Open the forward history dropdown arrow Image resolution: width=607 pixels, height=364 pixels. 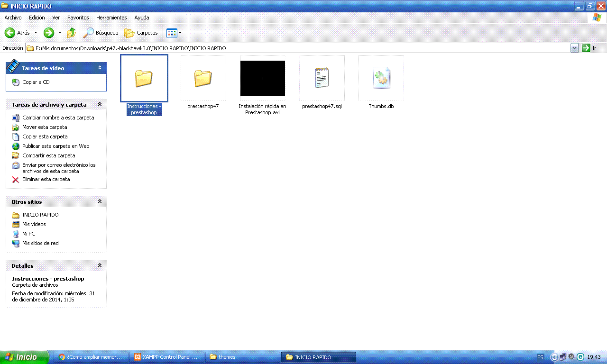tap(60, 33)
